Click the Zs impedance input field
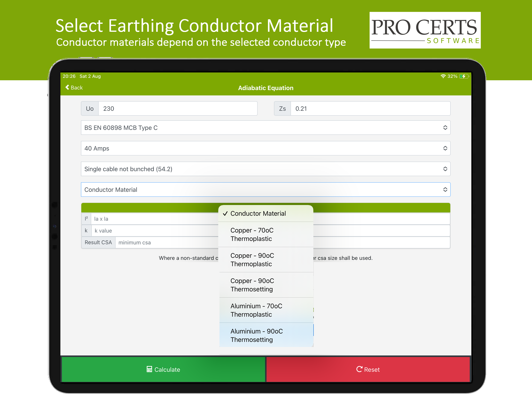Screen dimensions: 532x399 pyautogui.click(x=370, y=109)
